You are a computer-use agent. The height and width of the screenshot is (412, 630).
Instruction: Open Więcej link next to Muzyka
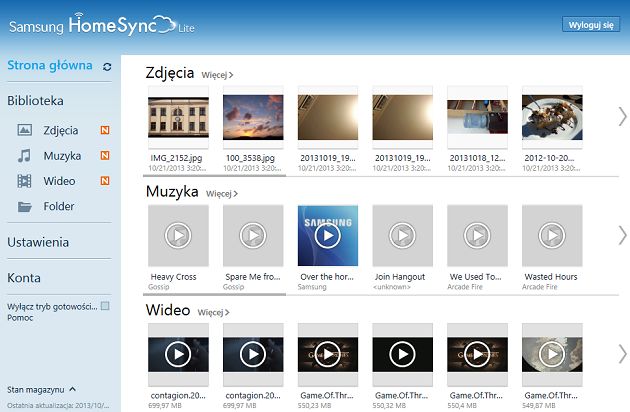(x=221, y=194)
